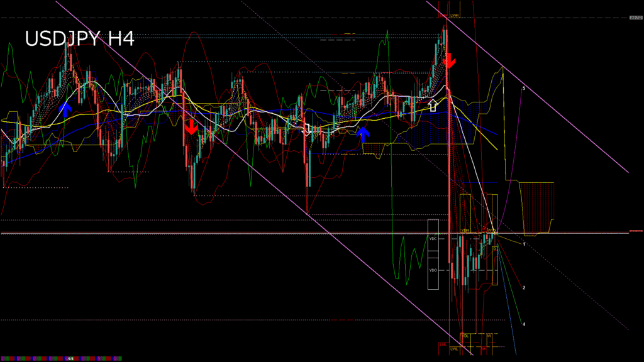The image size is (644, 362).
Task: Click the 5/4 marker in the color strip
Action: 70,359
